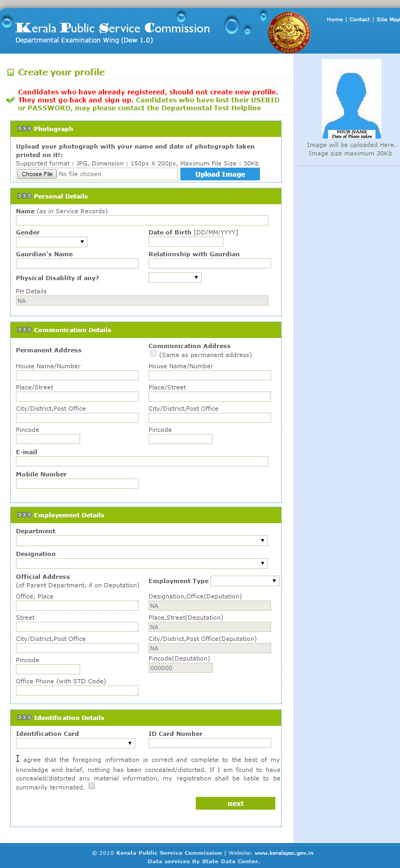Click the Kerala PSC emblem logo

coord(289,32)
